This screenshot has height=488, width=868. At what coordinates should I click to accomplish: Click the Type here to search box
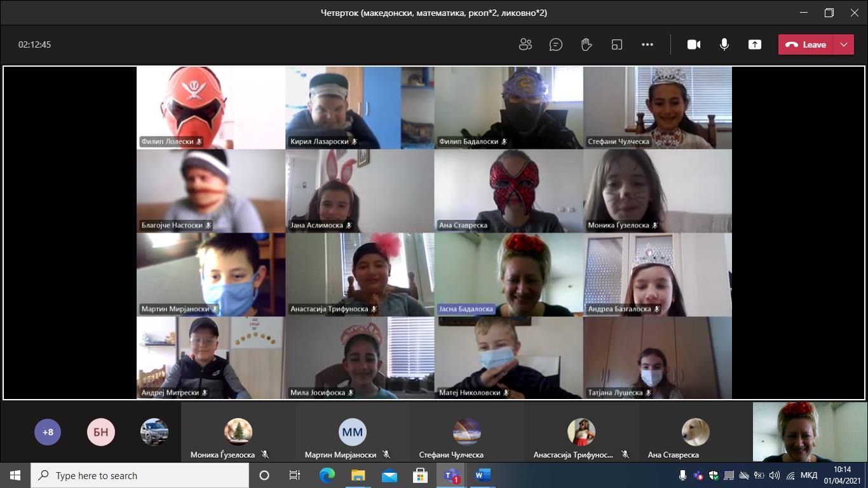click(140, 475)
